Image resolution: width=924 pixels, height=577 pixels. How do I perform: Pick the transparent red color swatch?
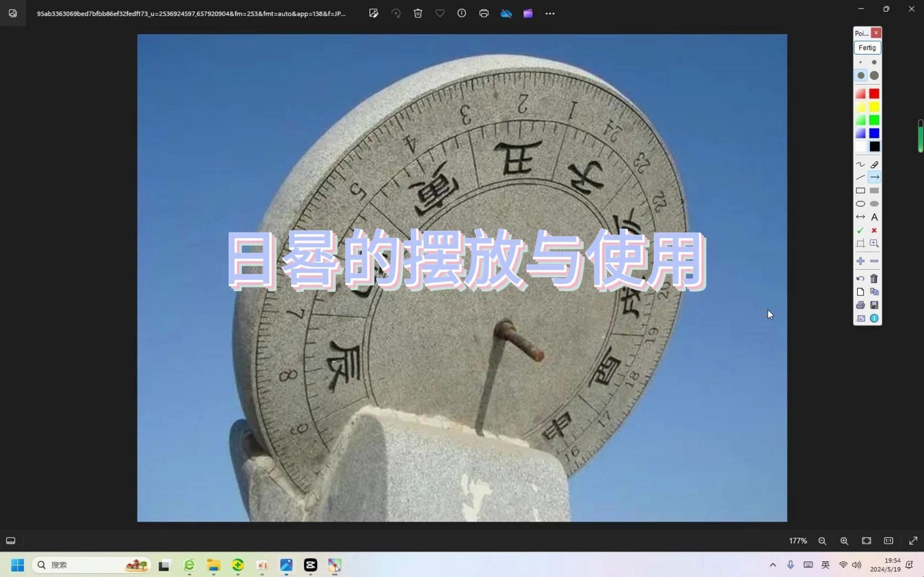point(860,94)
